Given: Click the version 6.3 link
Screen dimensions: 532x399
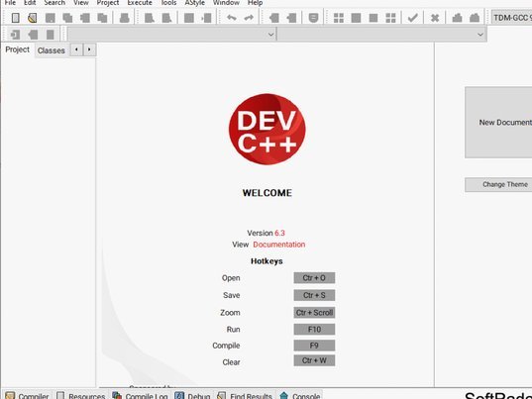Looking at the screenshot, I should 280,233.
